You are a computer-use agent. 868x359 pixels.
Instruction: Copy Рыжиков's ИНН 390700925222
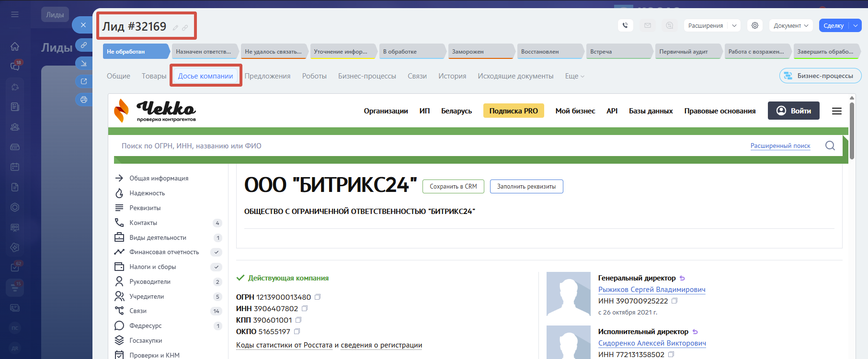674,301
